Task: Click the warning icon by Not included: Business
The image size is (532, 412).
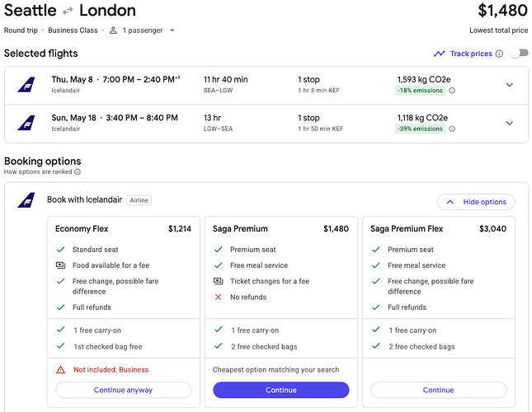Action: [x=60, y=370]
